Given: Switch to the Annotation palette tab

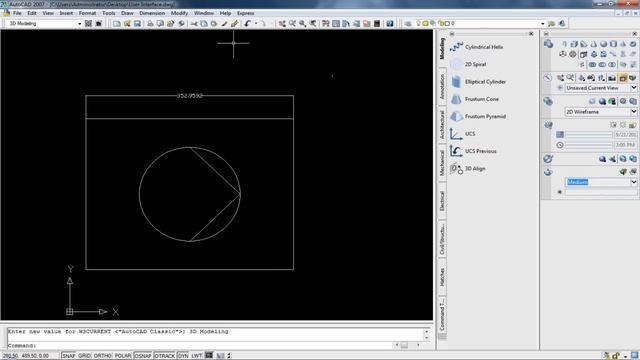Looking at the screenshot, I should 442,87.
